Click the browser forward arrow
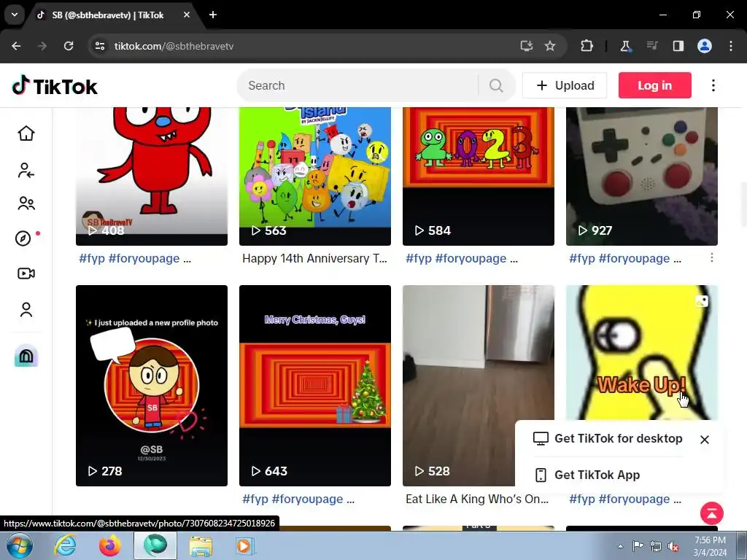The width and height of the screenshot is (747, 560). pos(42,46)
